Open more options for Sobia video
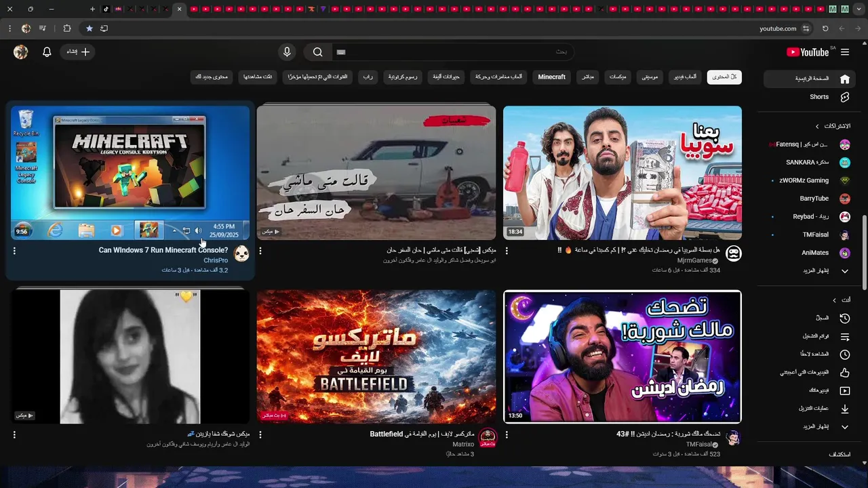Viewport: 868px width, 488px height. pos(507,251)
